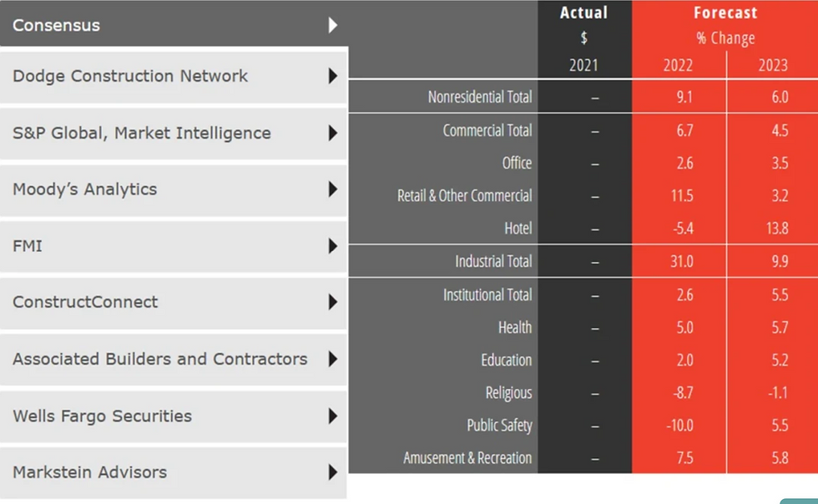Image resolution: width=818 pixels, height=504 pixels.
Task: Click the arrow next to ConstructConnect
Action: coord(333,302)
